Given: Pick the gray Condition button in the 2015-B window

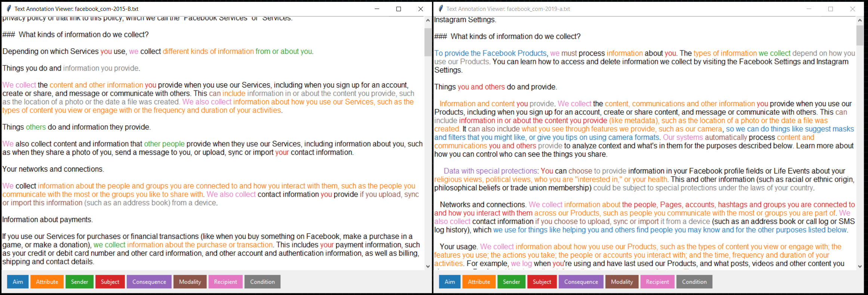Looking at the screenshot, I should (262, 282).
